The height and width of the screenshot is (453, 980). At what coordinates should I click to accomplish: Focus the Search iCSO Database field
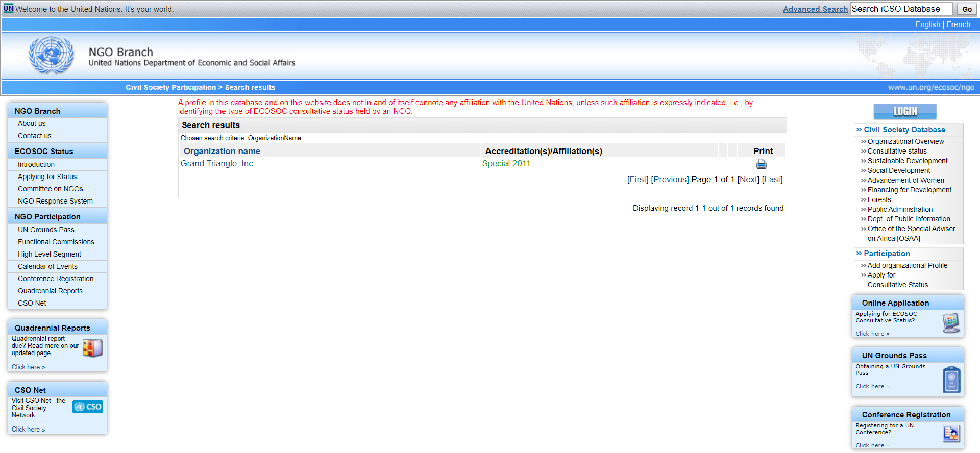tap(901, 9)
